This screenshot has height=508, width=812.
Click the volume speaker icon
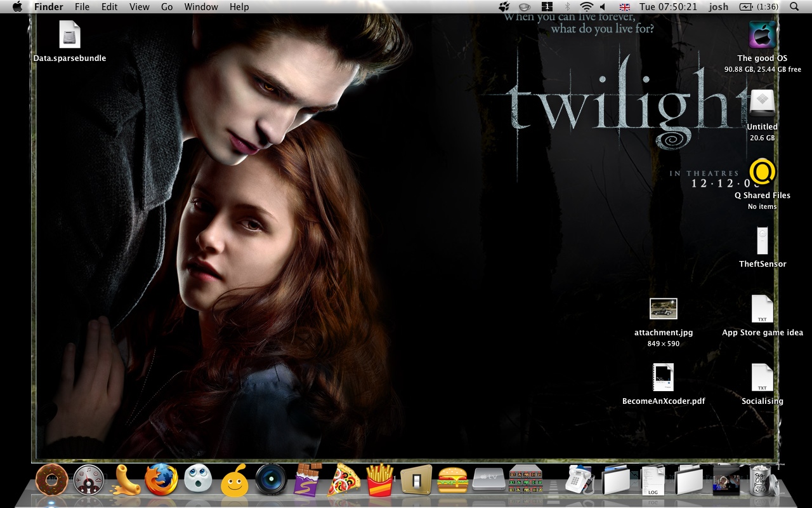point(603,7)
